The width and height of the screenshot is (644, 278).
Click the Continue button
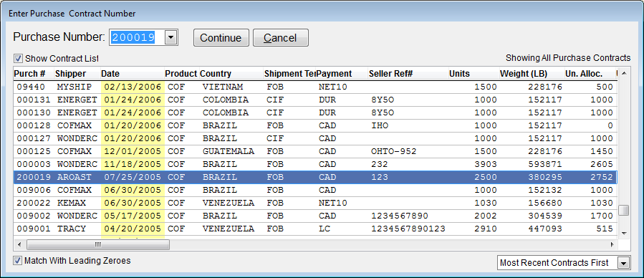pyautogui.click(x=221, y=38)
